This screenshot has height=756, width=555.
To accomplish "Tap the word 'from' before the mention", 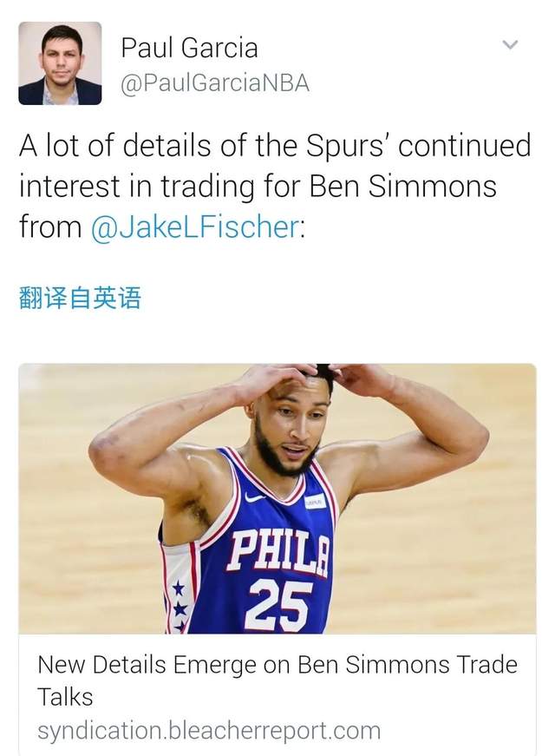I will tap(50, 227).
